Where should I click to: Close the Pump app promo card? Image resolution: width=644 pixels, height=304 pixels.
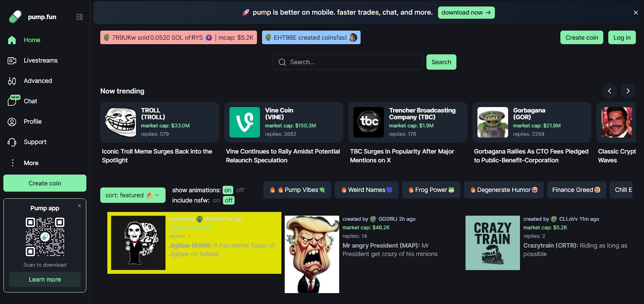click(79, 205)
